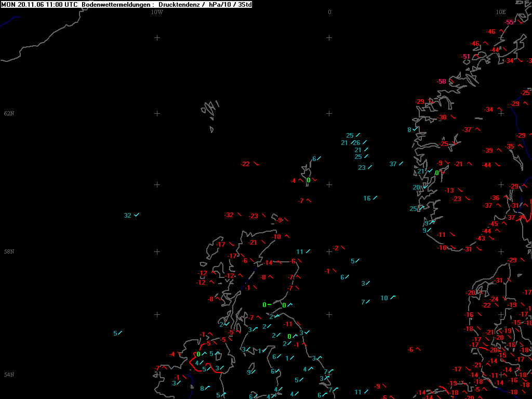Click the 58N latitude label
The width and height of the screenshot is (532, 399).
tap(9, 251)
